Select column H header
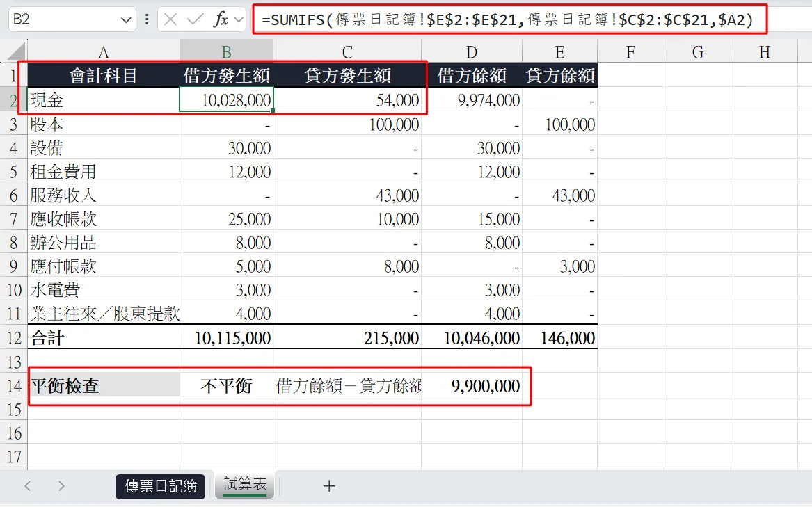This screenshot has height=507, width=812. (765, 51)
